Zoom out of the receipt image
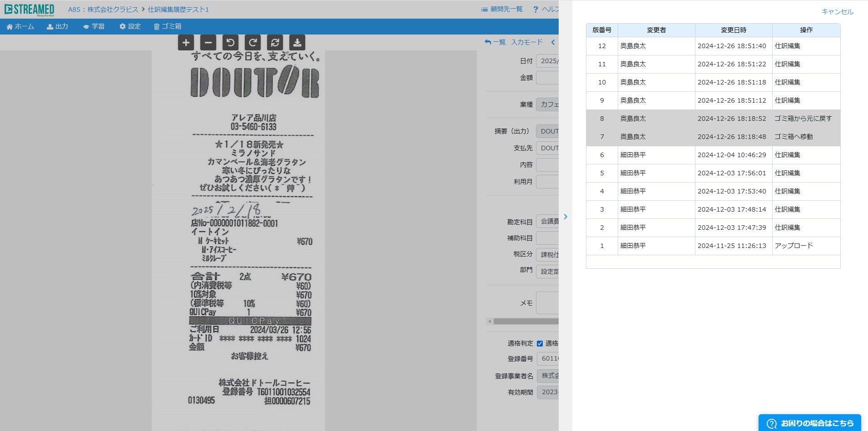This screenshot has width=868, height=431. [x=208, y=43]
